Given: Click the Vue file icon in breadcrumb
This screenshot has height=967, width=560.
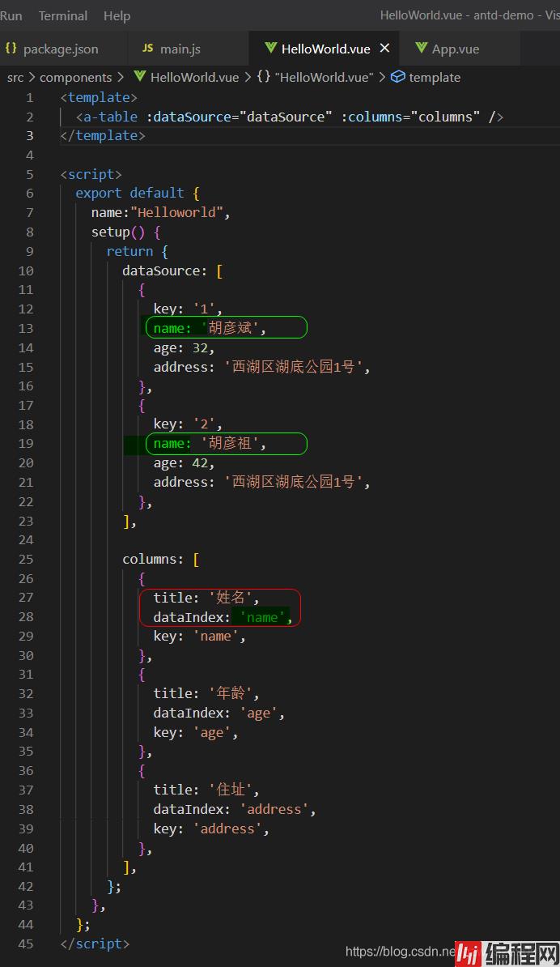Looking at the screenshot, I should tap(139, 77).
